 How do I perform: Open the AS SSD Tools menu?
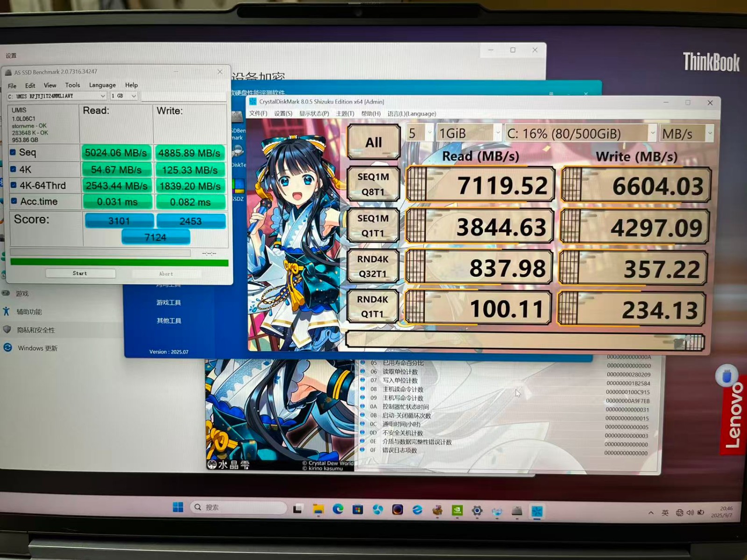click(72, 85)
